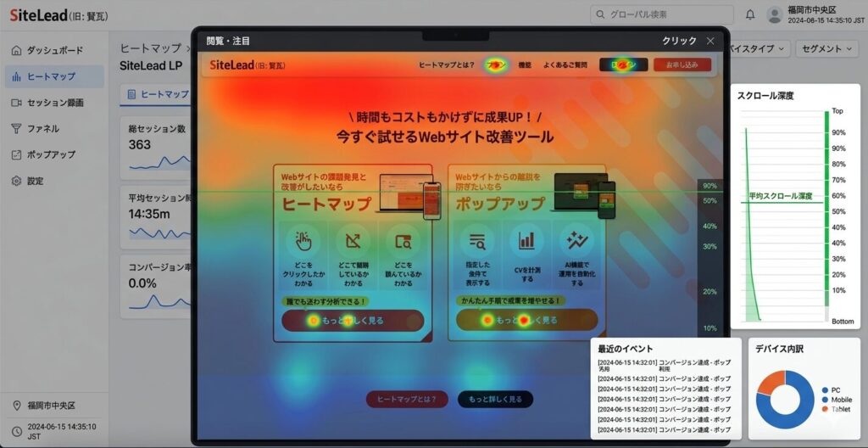Click the 'AI機能で運用を自動化する' sparkle icon
Image resolution: width=868 pixels, height=448 pixels.
point(577,241)
